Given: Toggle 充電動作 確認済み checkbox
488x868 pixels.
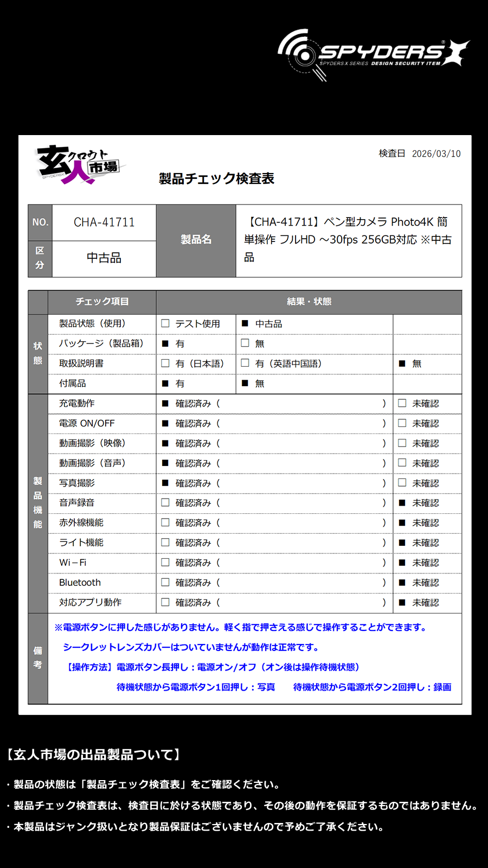Looking at the screenshot, I should [x=165, y=404].
